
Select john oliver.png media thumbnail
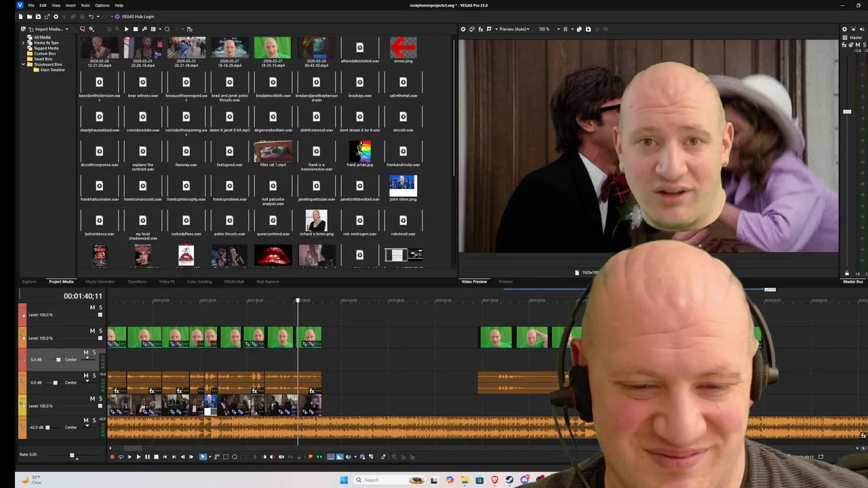pyautogui.click(x=403, y=186)
